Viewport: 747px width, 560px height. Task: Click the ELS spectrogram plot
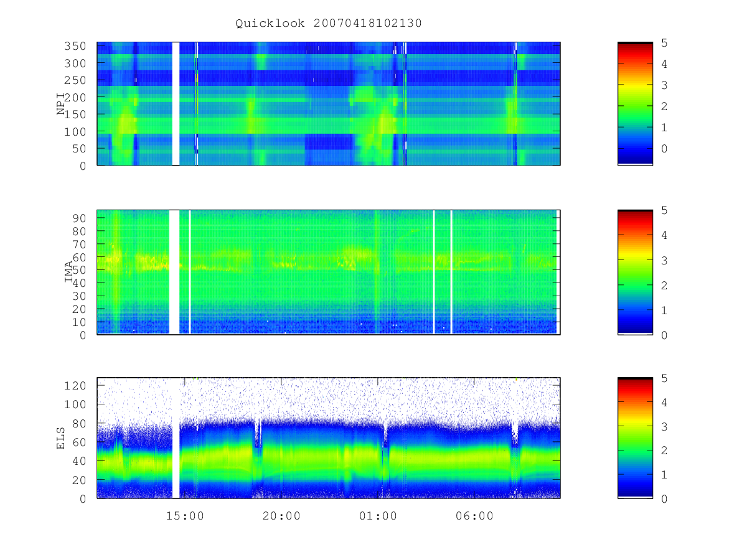click(329, 437)
